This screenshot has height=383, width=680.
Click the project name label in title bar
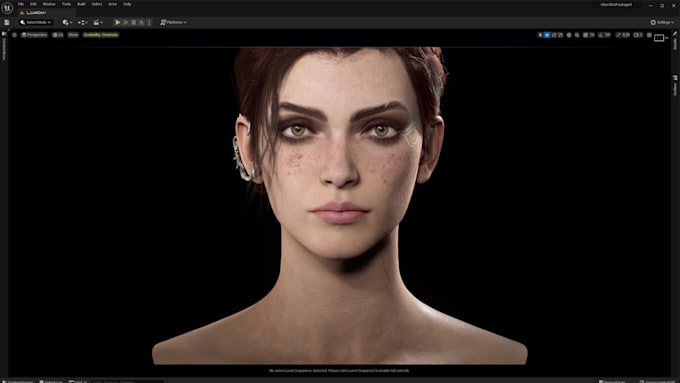tap(616, 4)
